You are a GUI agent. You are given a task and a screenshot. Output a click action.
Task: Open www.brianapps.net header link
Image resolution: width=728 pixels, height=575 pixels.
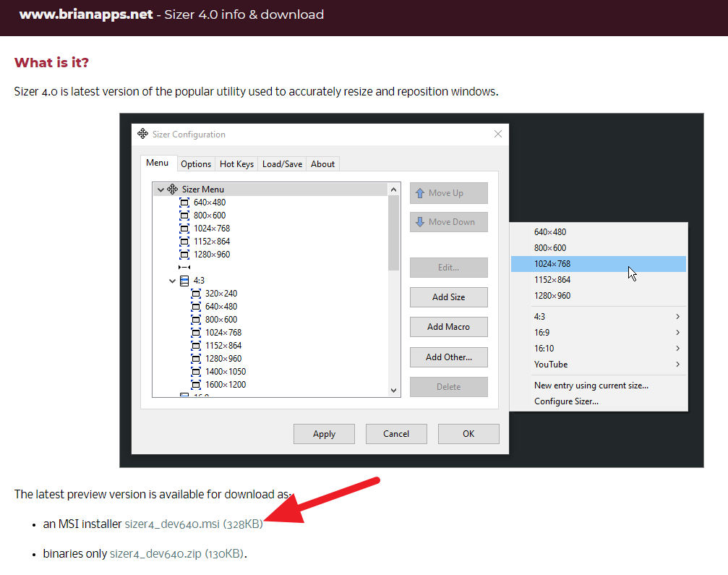pyautogui.click(x=86, y=14)
